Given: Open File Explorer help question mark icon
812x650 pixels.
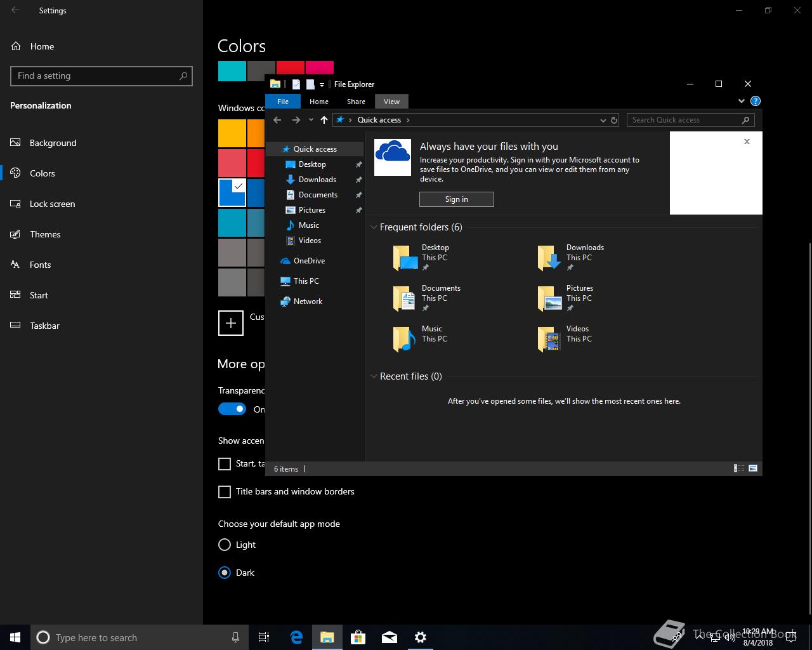Looking at the screenshot, I should click(755, 101).
